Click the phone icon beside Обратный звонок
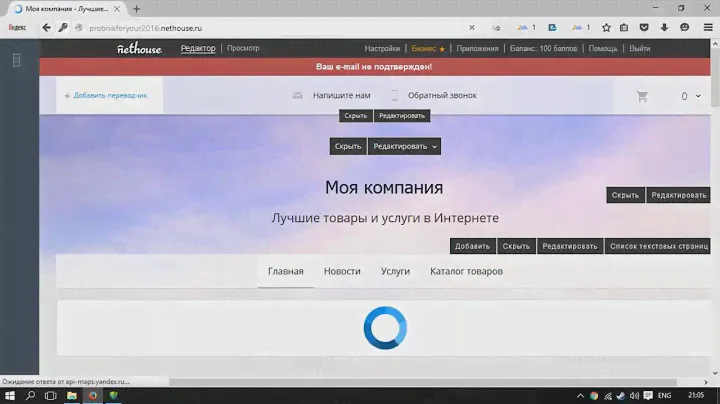 click(x=394, y=96)
